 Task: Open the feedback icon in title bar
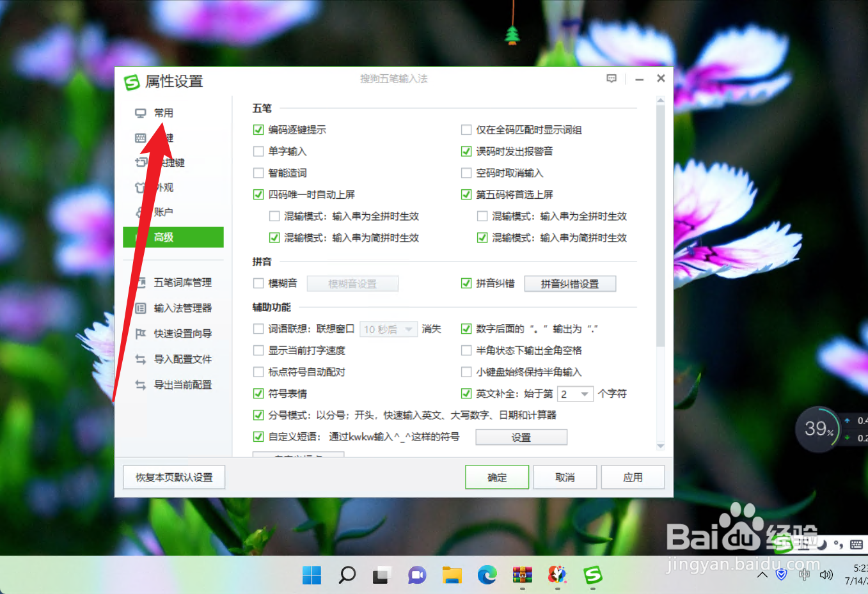click(612, 79)
